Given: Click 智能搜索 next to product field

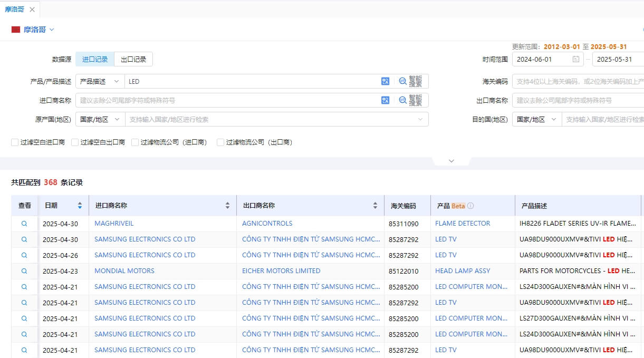Looking at the screenshot, I should (410, 81).
